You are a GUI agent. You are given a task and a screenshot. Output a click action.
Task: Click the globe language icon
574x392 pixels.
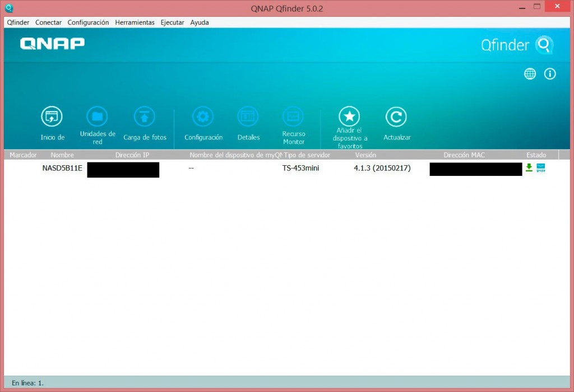click(x=530, y=74)
